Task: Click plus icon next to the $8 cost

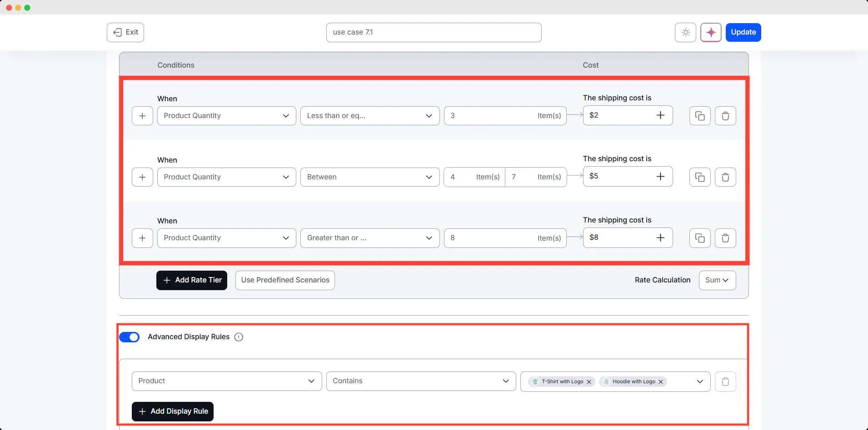Action: 661,238
